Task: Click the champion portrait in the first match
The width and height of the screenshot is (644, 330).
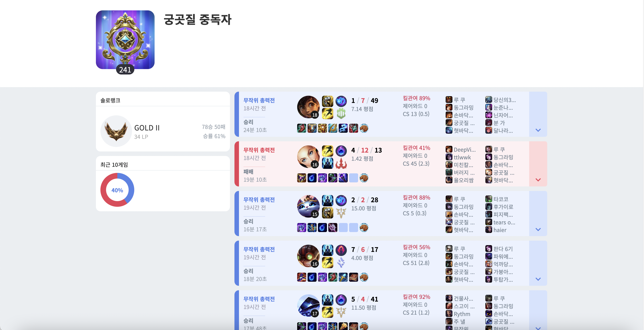Action: coord(308,107)
